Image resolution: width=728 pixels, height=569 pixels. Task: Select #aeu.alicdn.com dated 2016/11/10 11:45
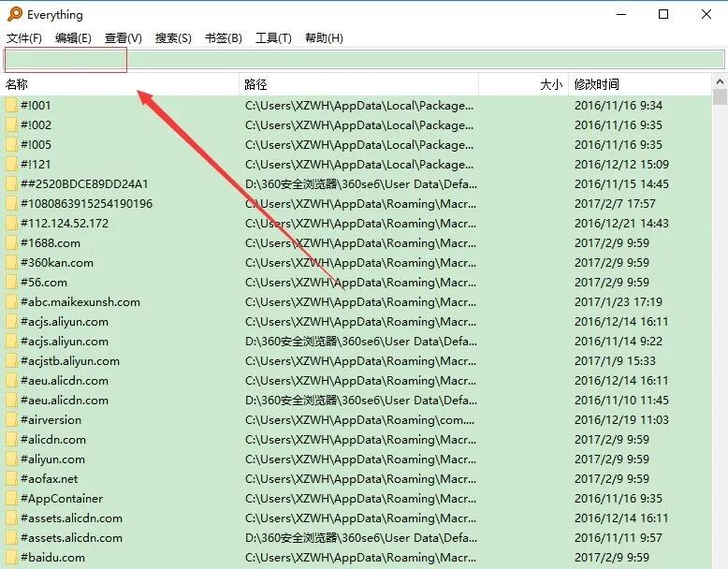[x=64, y=401]
